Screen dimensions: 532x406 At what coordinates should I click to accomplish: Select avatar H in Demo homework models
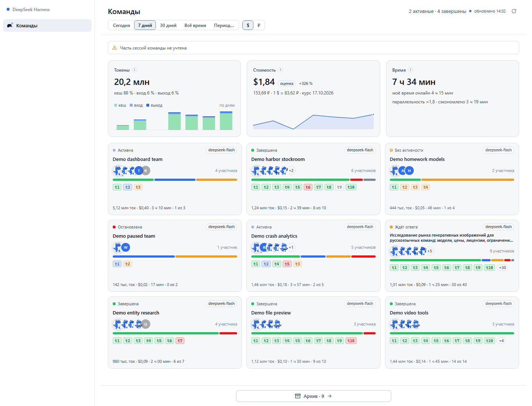pyautogui.click(x=409, y=171)
